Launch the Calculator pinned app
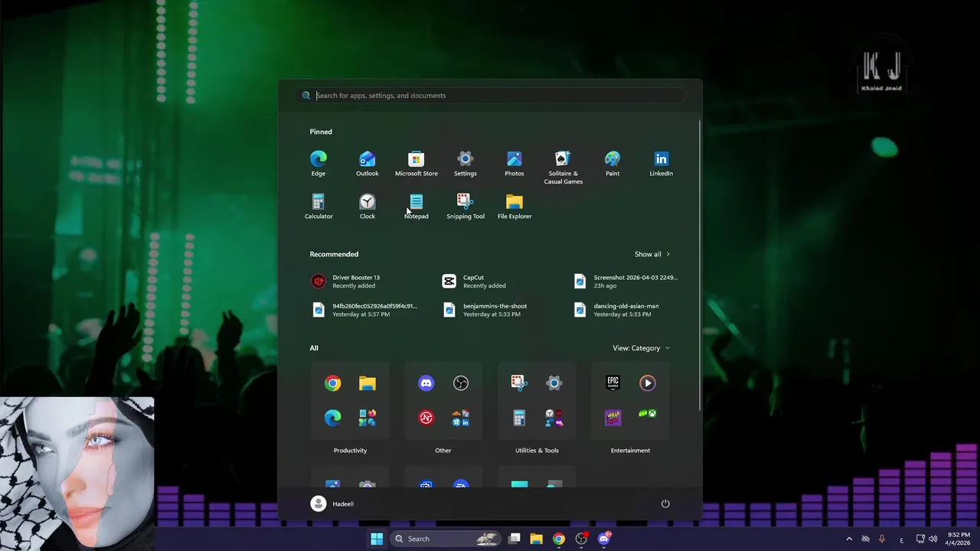 318,207
